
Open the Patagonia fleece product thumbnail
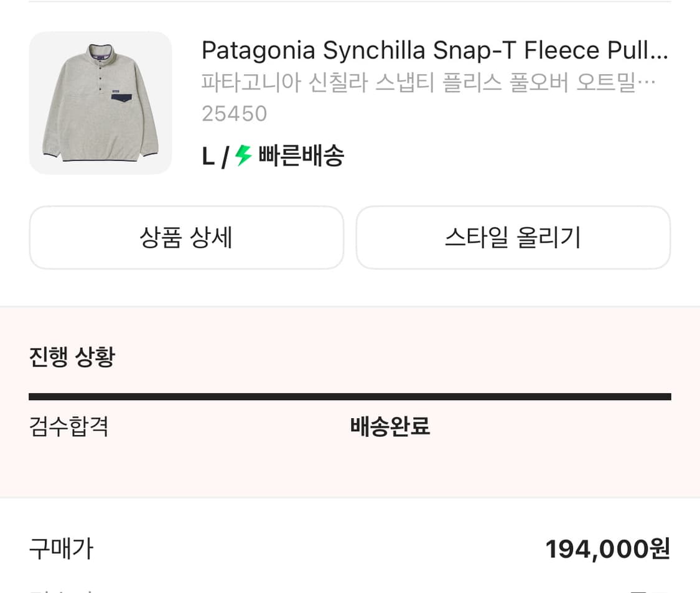click(100, 103)
